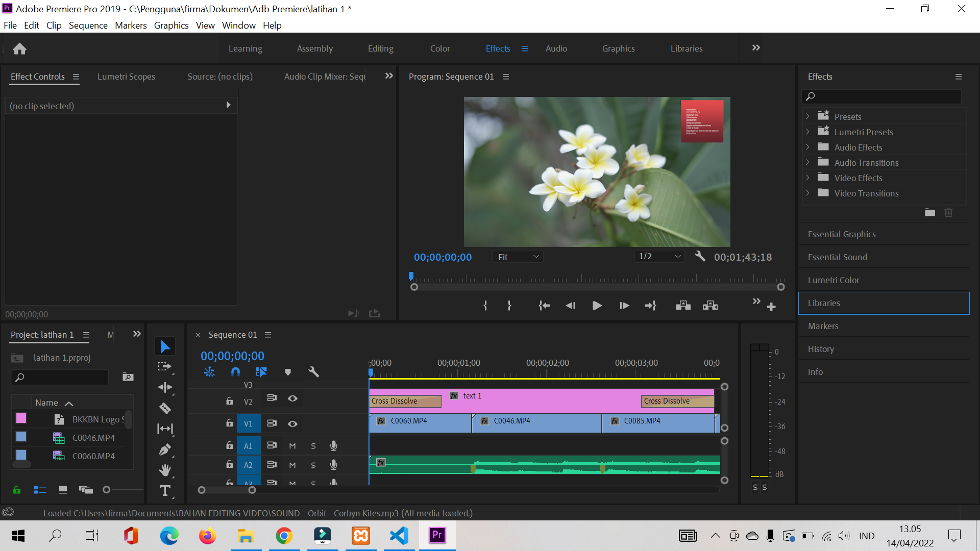Open the Lumetri Color panel
This screenshot has height=551, width=980.
(x=833, y=280)
